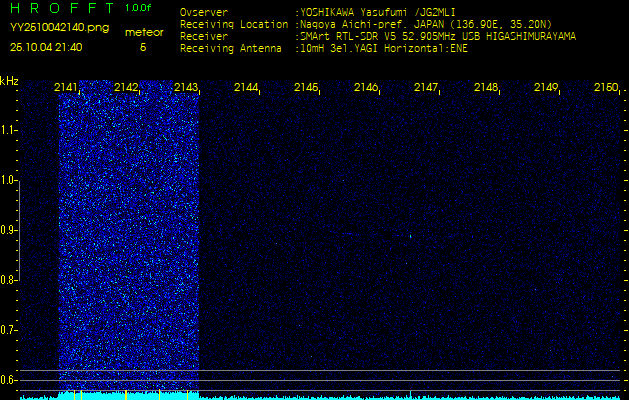The image size is (629, 400).
Task: Select the file name YY2510042140.png
Action: tap(59, 28)
